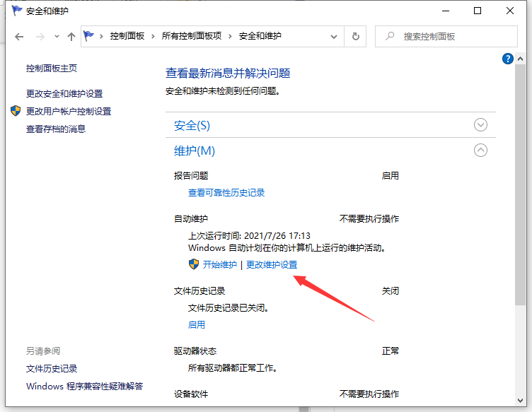532x412 pixels.
Task: Click the forward navigation arrow
Action: (x=41, y=36)
